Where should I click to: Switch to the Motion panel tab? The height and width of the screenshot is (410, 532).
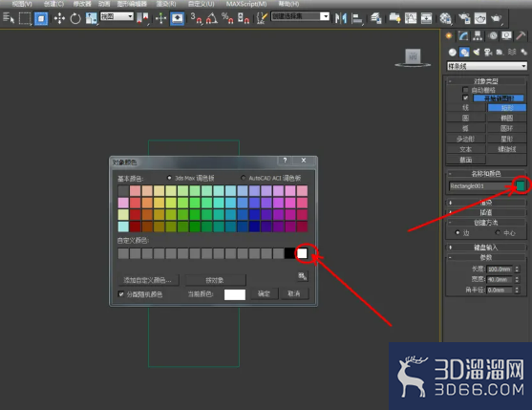coord(493,36)
